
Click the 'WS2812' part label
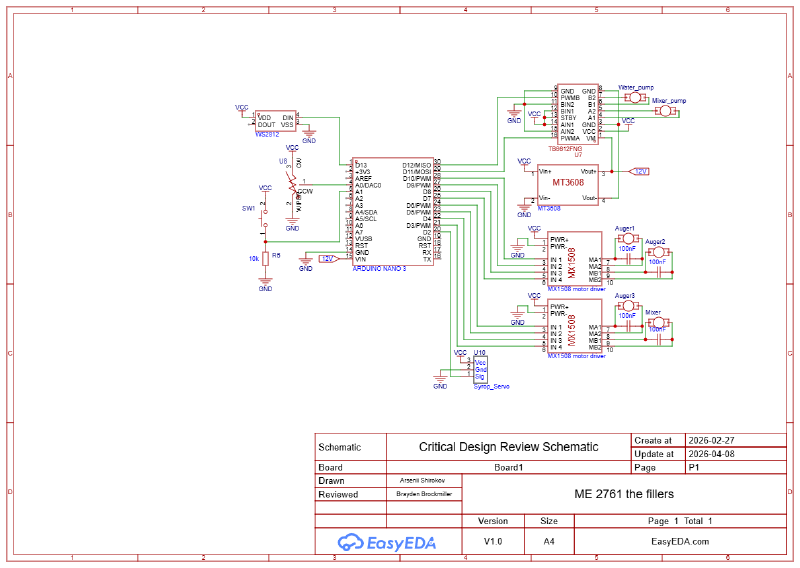(267, 135)
